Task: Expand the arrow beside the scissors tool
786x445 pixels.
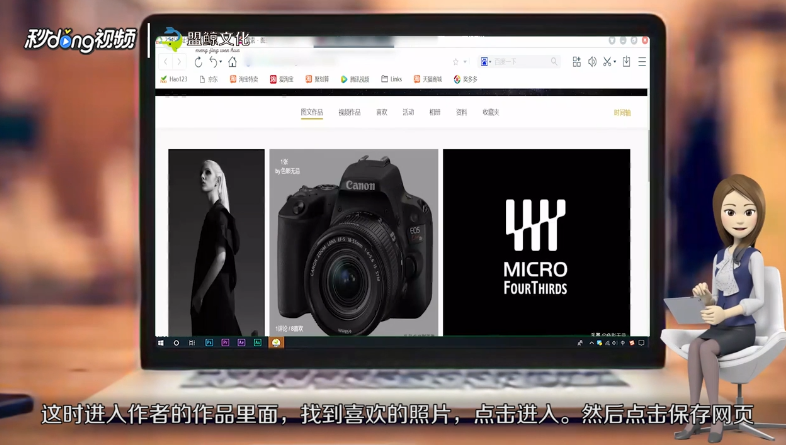Action: tap(615, 62)
